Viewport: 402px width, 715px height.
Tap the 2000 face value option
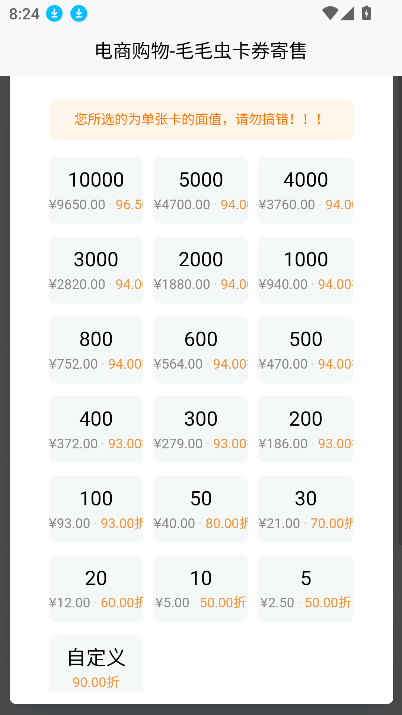click(201, 270)
